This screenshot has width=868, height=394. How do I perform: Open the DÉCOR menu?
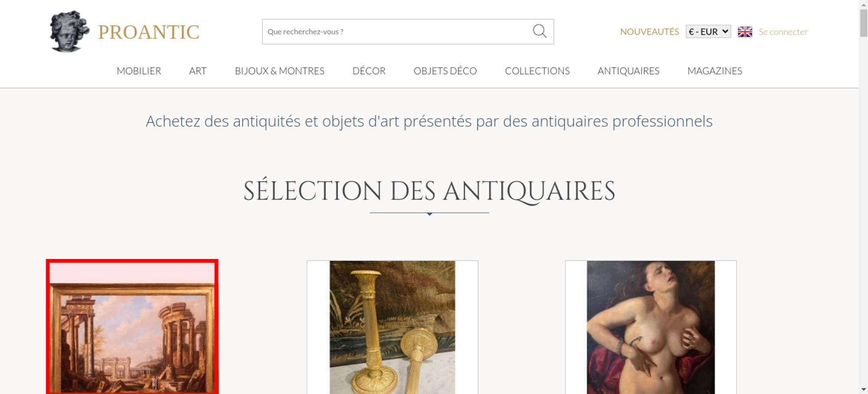369,71
